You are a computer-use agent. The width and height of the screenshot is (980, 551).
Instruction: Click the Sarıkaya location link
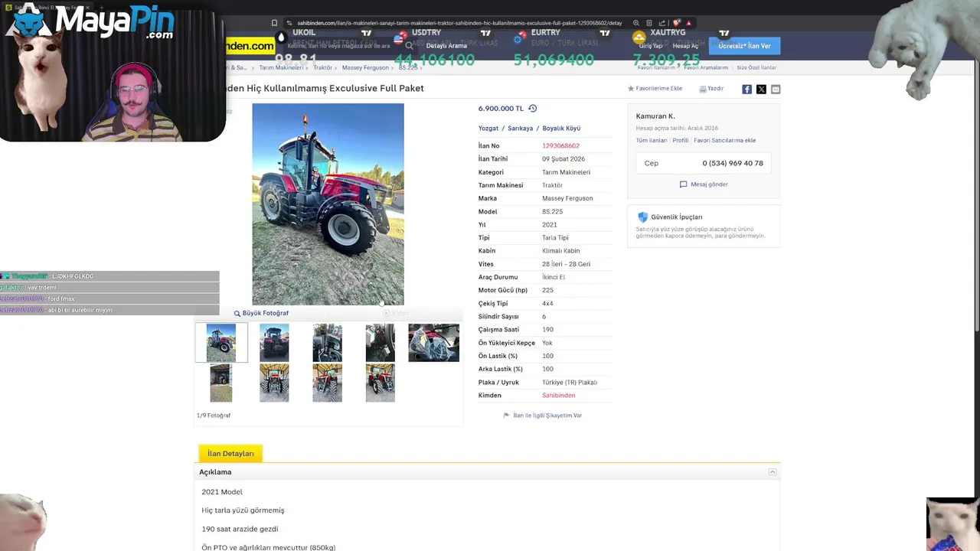click(520, 129)
